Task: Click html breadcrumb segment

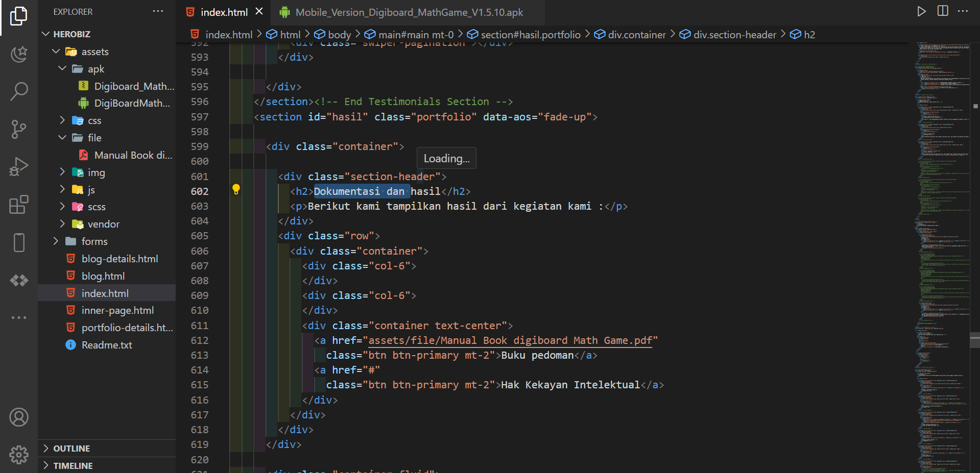Action: pos(283,34)
